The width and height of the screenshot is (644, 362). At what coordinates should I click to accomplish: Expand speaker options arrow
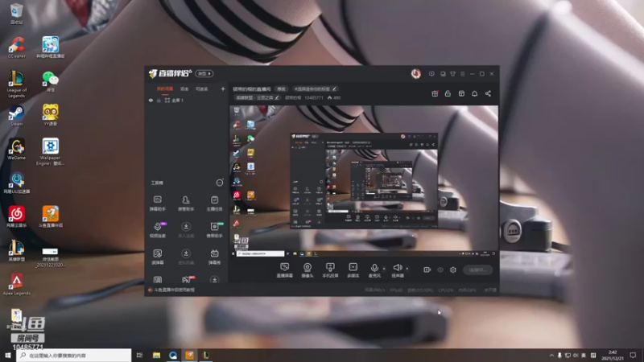tap(407, 269)
